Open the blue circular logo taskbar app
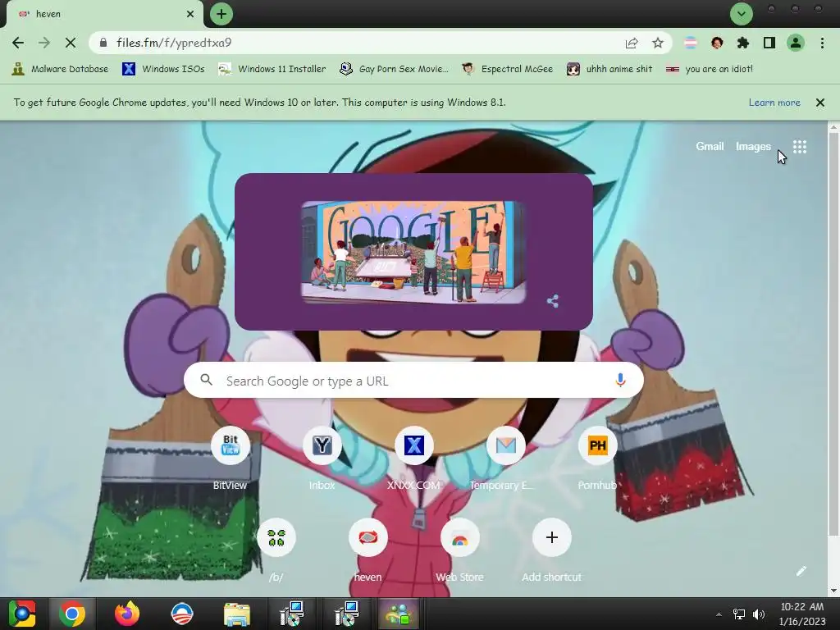The image size is (840, 630). tap(181, 614)
